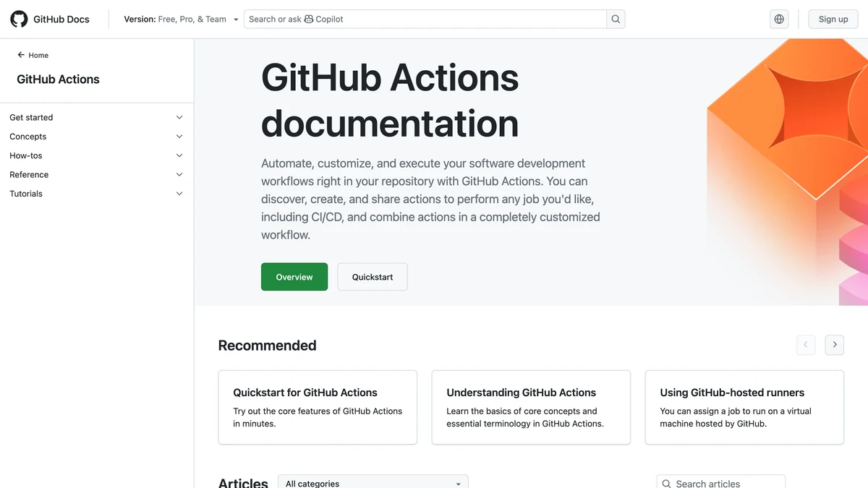Focus the Search articles field

(x=720, y=482)
